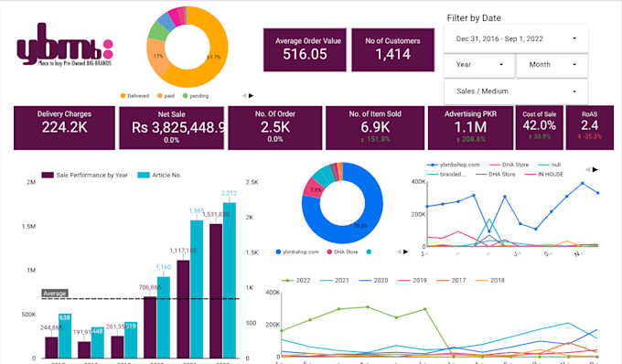Select the paid legend marker
Image resolution: width=622 pixels, height=364 pixels.
160,95
